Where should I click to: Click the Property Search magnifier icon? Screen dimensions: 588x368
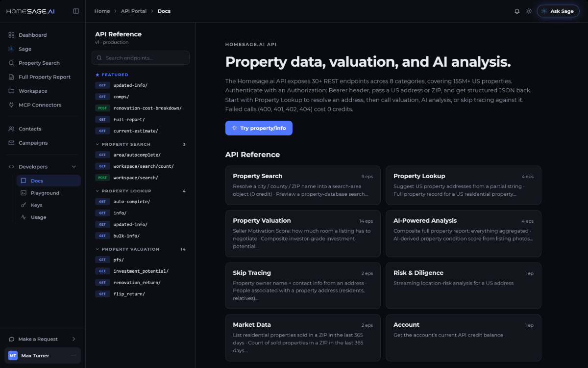[11, 63]
